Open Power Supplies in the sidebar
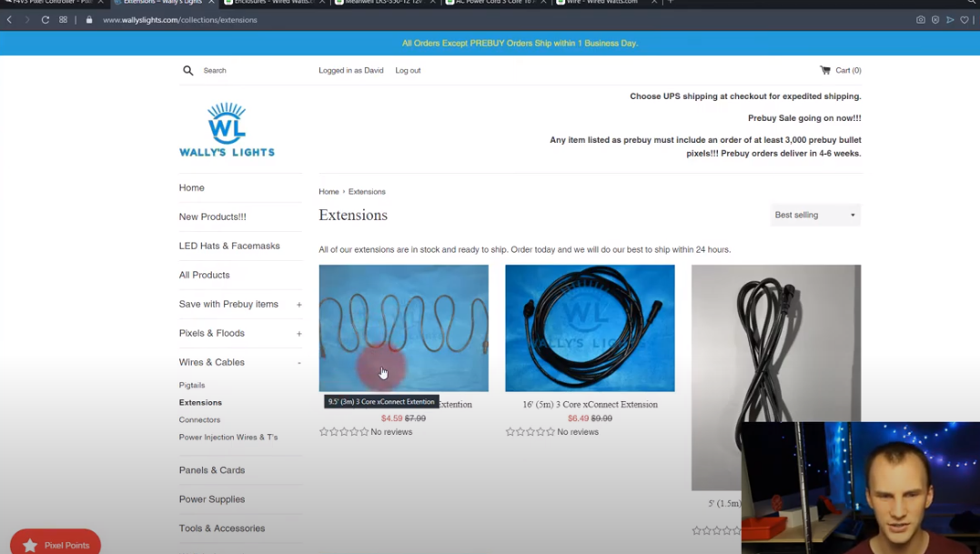This screenshot has height=554, width=980. (x=212, y=499)
